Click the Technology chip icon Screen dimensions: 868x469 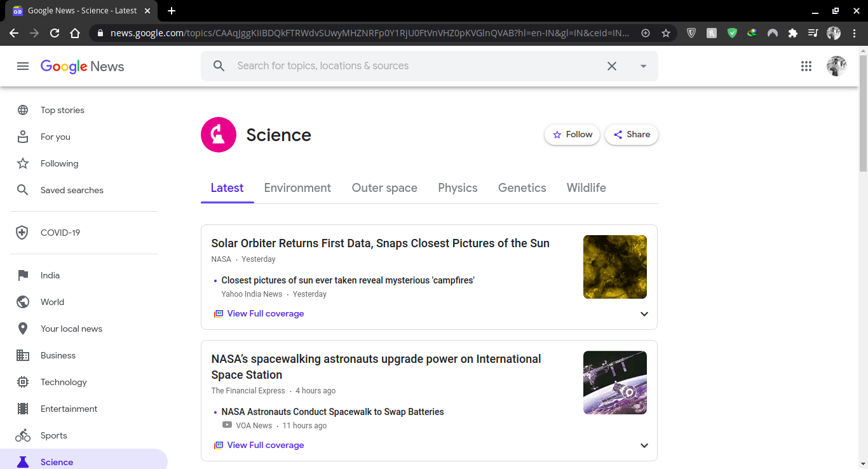(x=23, y=382)
